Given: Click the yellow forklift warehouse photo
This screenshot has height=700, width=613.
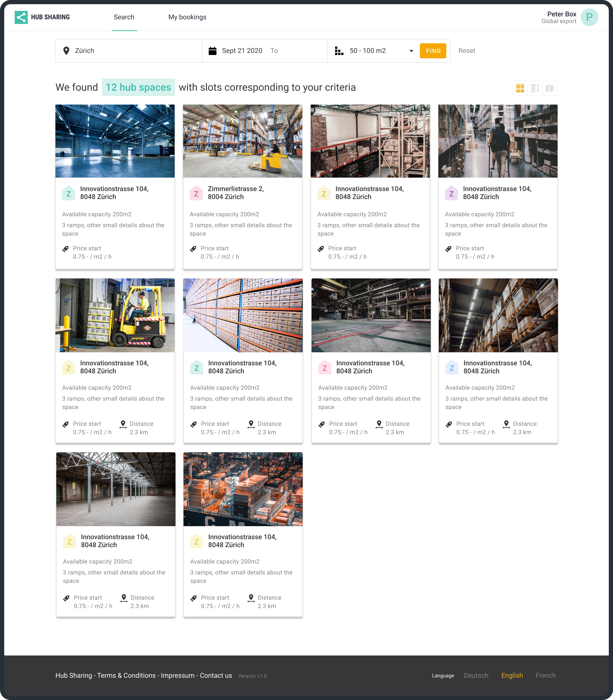Looking at the screenshot, I should point(115,315).
